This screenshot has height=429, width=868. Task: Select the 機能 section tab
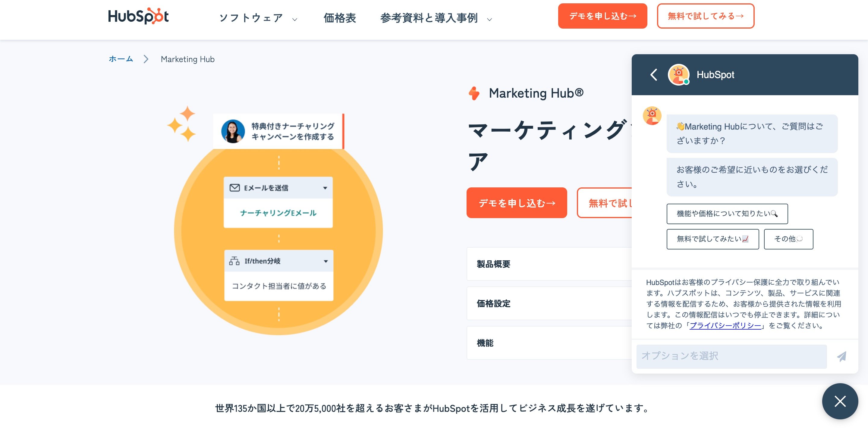pos(549,343)
